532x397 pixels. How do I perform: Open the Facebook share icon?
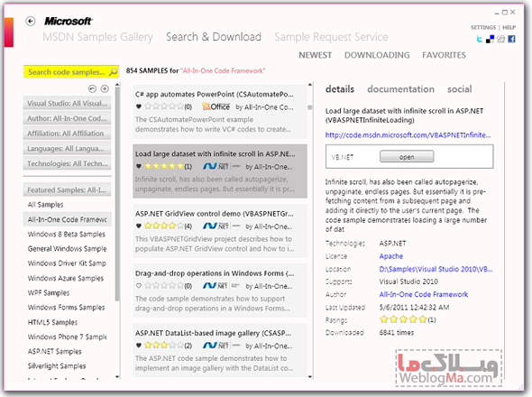511,39
